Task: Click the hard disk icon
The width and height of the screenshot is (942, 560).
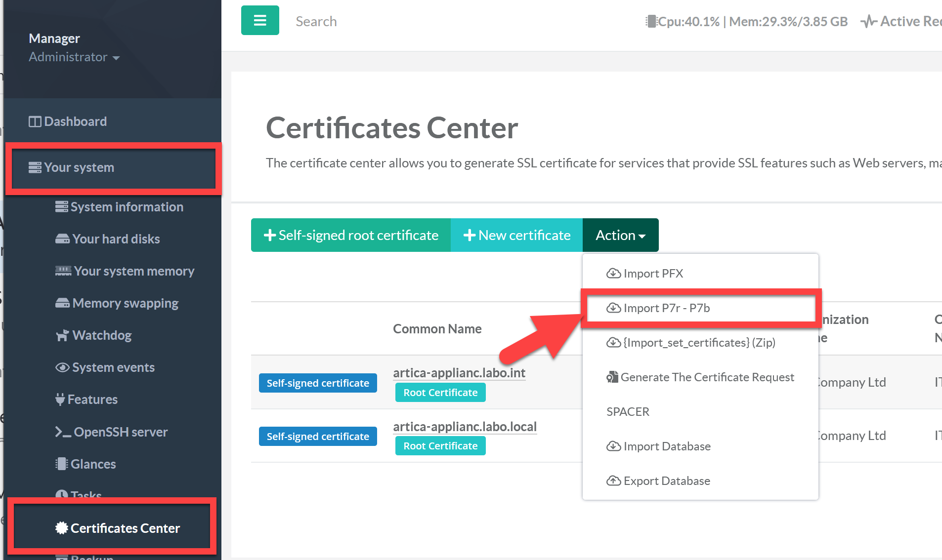Action: 62,239
